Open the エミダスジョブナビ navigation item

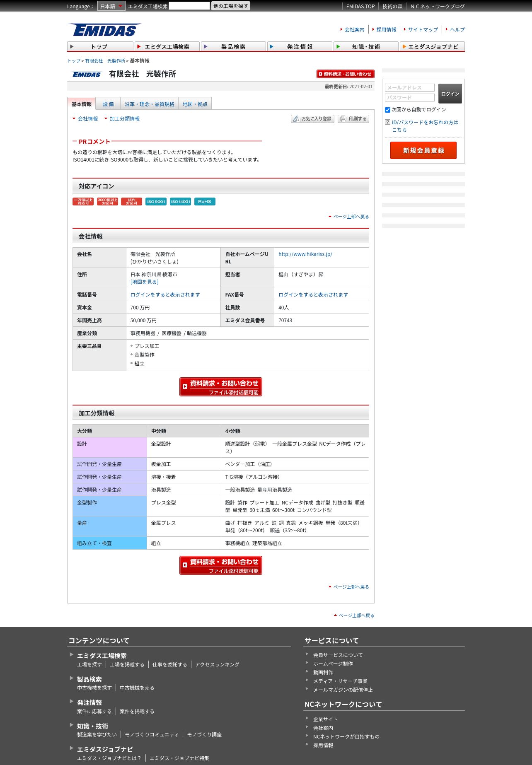point(432,46)
